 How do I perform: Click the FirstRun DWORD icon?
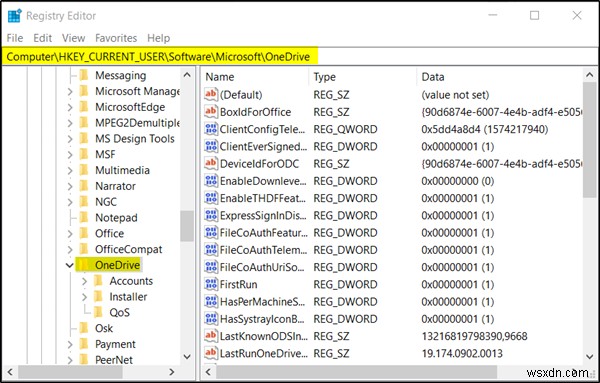211,284
